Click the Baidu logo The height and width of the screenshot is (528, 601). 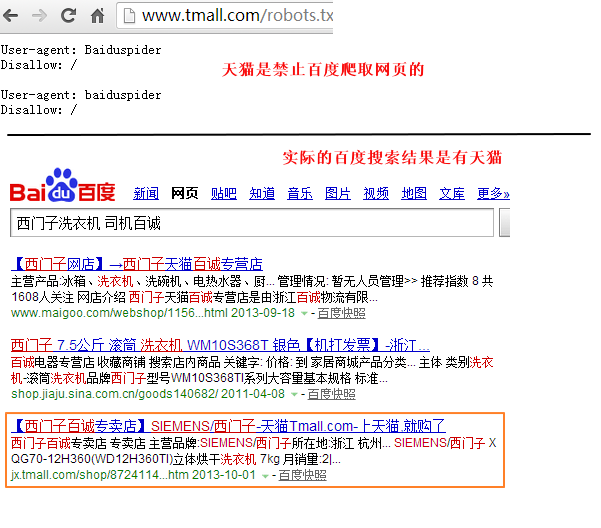click(x=62, y=186)
